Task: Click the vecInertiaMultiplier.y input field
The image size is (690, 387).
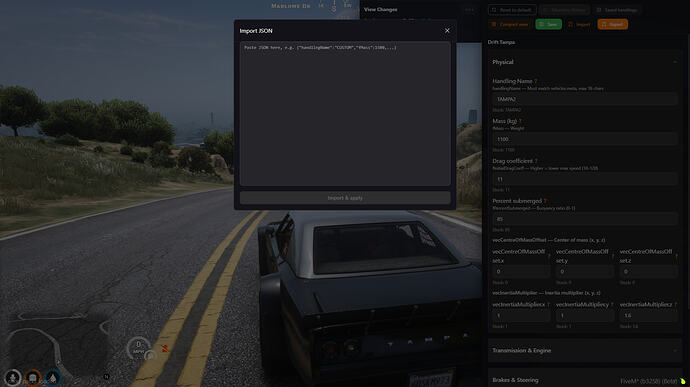Action: (x=585, y=316)
